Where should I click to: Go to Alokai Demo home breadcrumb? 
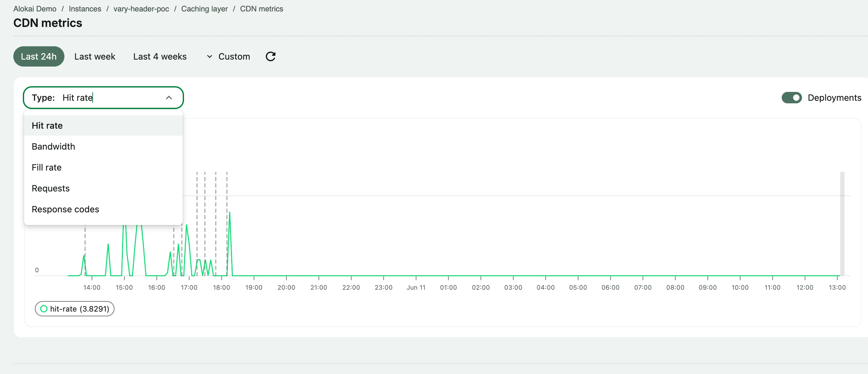click(x=35, y=9)
